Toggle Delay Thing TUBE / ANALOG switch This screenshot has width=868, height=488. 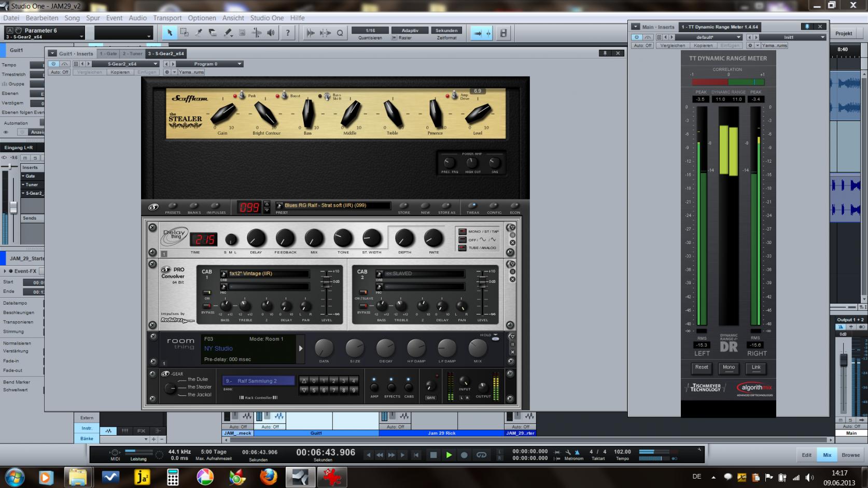[463, 248]
